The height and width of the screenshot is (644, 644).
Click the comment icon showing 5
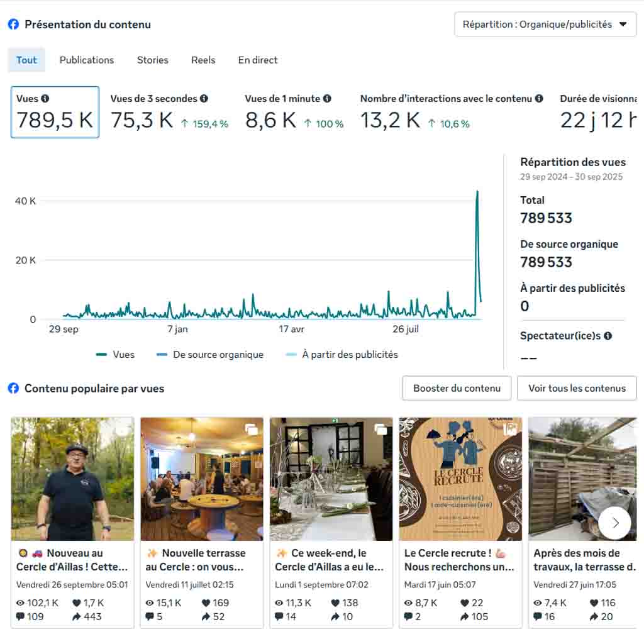tap(150, 616)
